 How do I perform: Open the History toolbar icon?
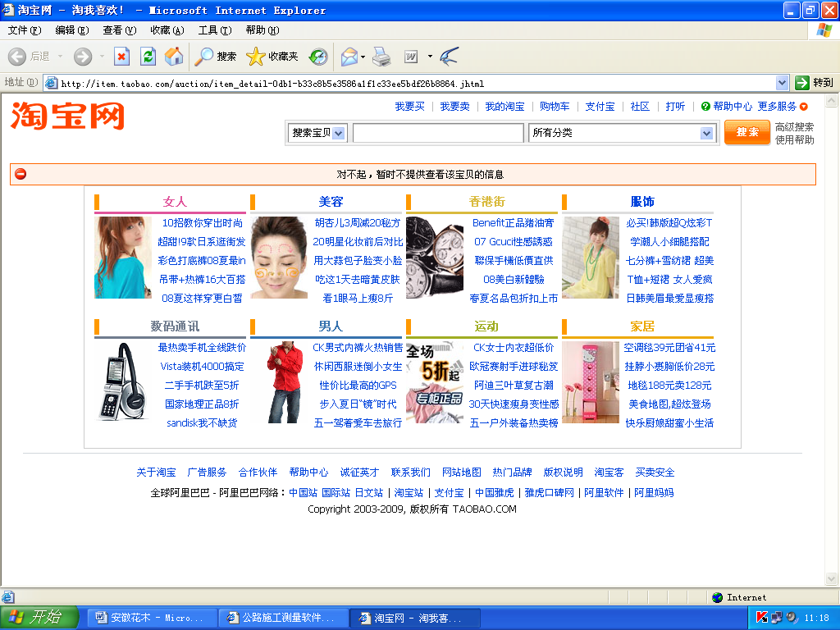tap(318, 57)
